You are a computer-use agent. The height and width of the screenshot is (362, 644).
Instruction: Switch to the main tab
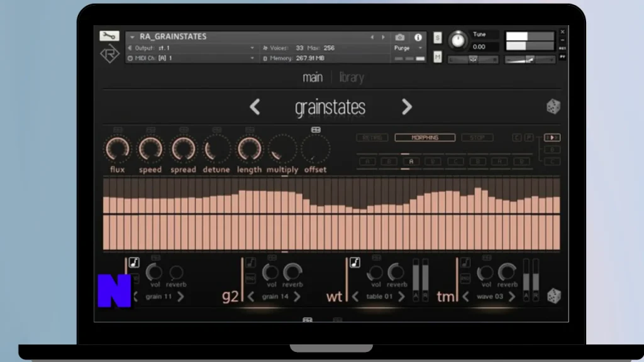pyautogui.click(x=313, y=77)
